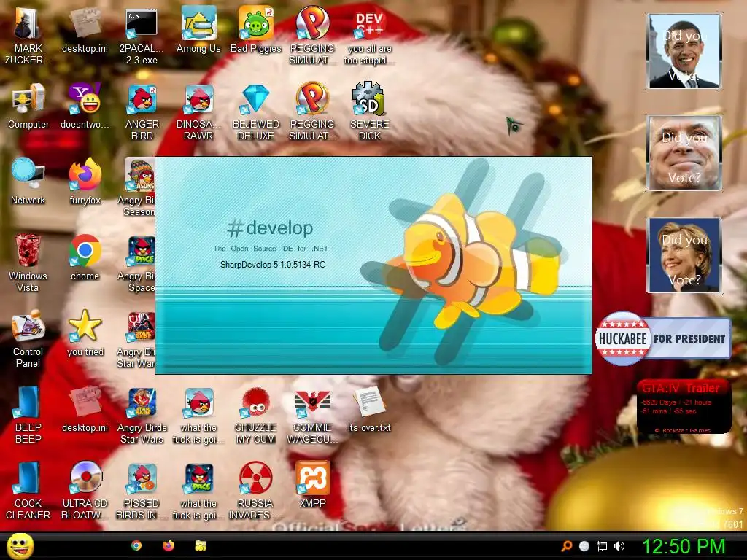Launch the ANGER BIRD shortcut
This screenshot has width=747, height=560.
[x=142, y=112]
